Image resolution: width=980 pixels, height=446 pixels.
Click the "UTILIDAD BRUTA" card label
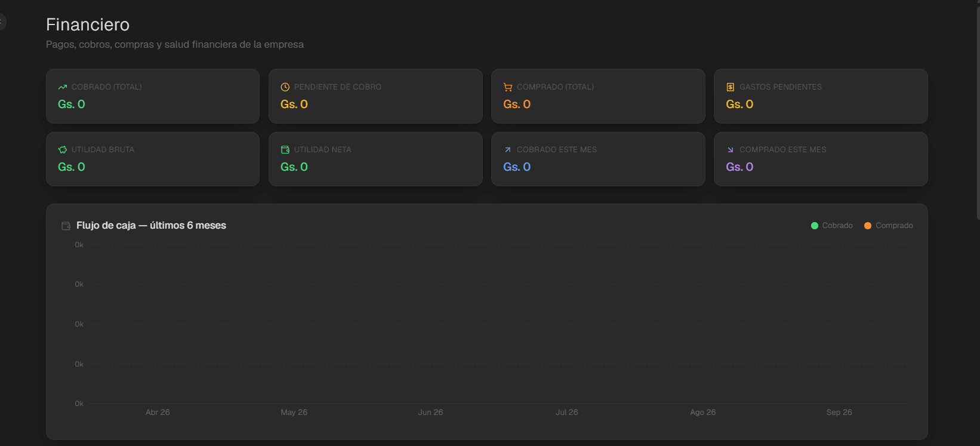coord(103,150)
